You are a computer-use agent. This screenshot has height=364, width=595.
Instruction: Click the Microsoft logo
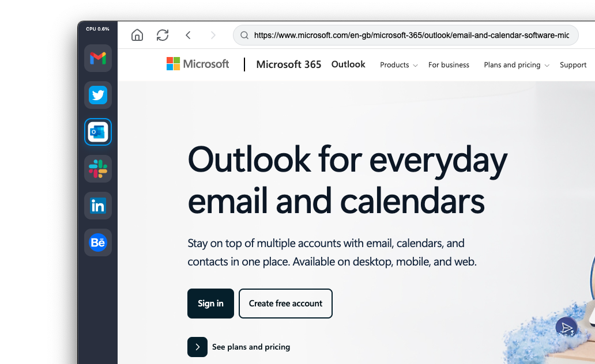pos(198,64)
